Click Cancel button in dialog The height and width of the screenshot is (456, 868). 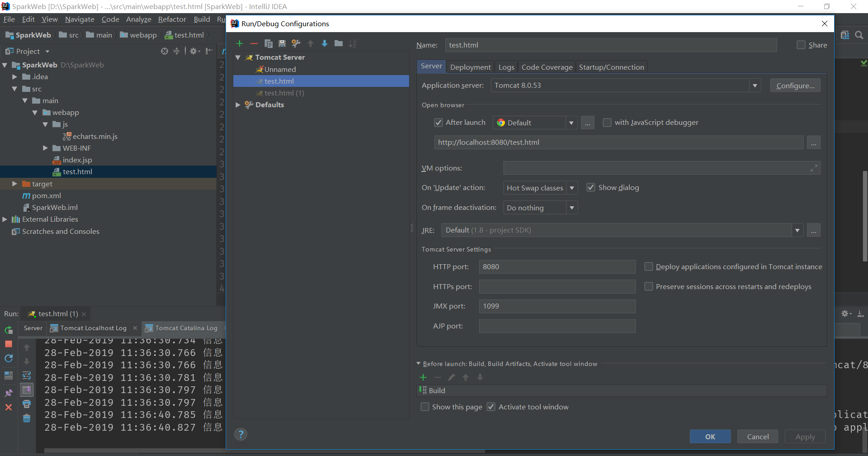pyautogui.click(x=758, y=437)
